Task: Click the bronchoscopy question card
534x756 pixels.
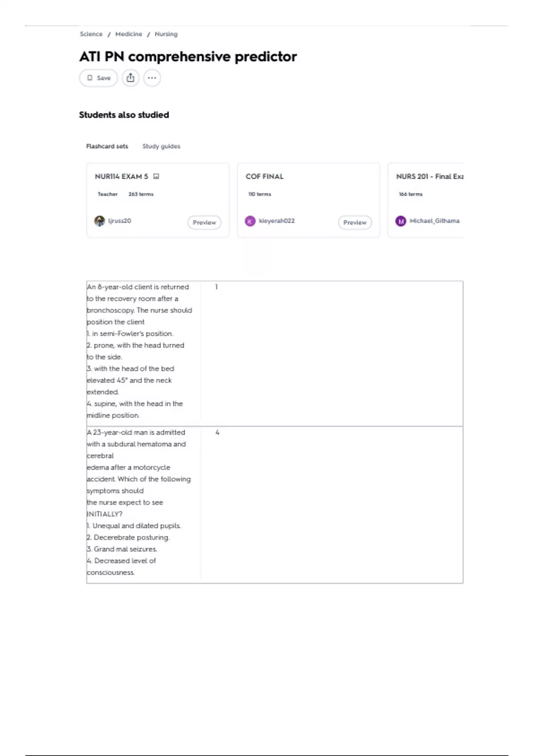Action: pyautogui.click(x=275, y=354)
